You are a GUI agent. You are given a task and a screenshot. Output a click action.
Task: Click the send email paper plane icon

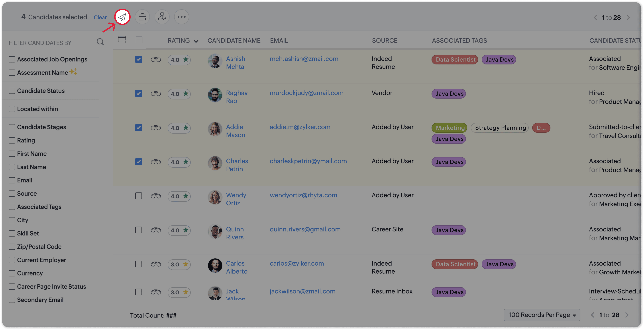pos(122,17)
